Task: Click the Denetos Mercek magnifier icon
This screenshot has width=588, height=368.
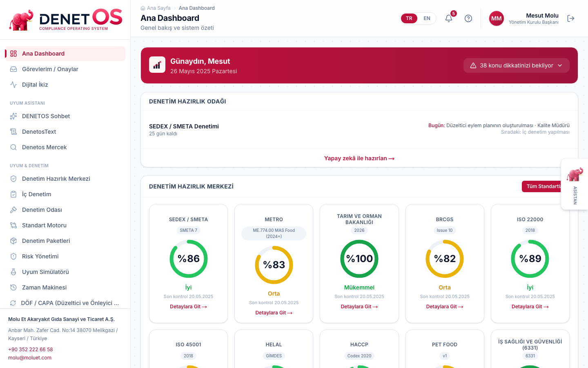Action: pyautogui.click(x=13, y=147)
